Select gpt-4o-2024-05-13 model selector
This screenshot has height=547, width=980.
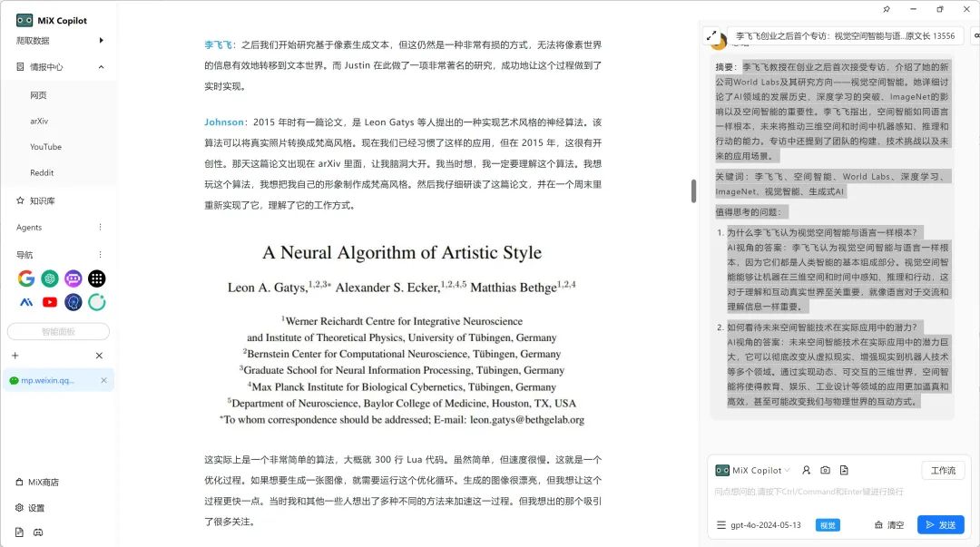(766, 525)
